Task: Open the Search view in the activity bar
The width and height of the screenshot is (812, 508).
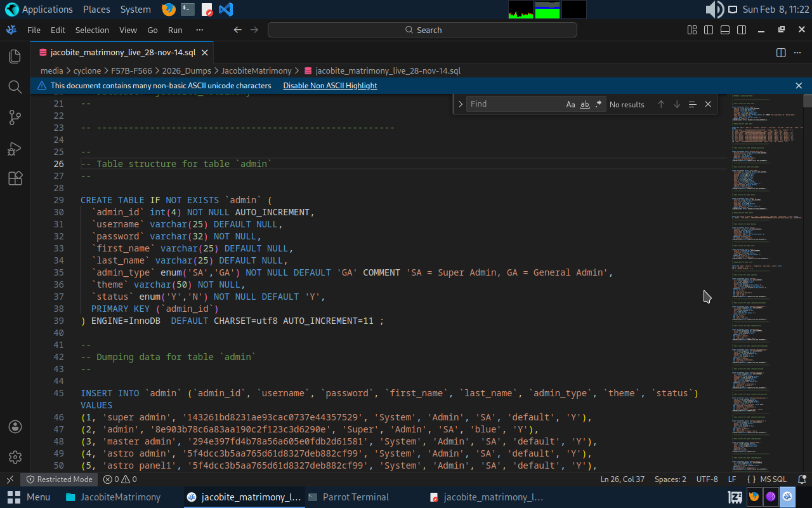Action: tap(15, 86)
